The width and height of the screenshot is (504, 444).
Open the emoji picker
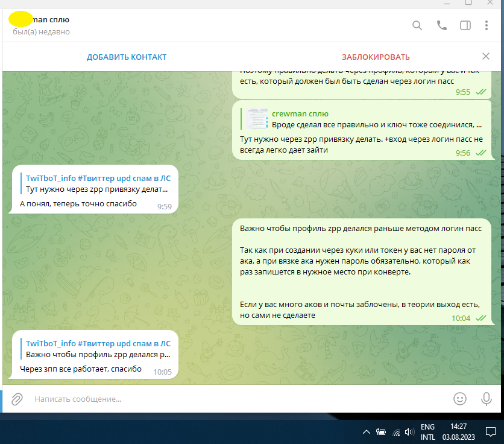(459, 399)
